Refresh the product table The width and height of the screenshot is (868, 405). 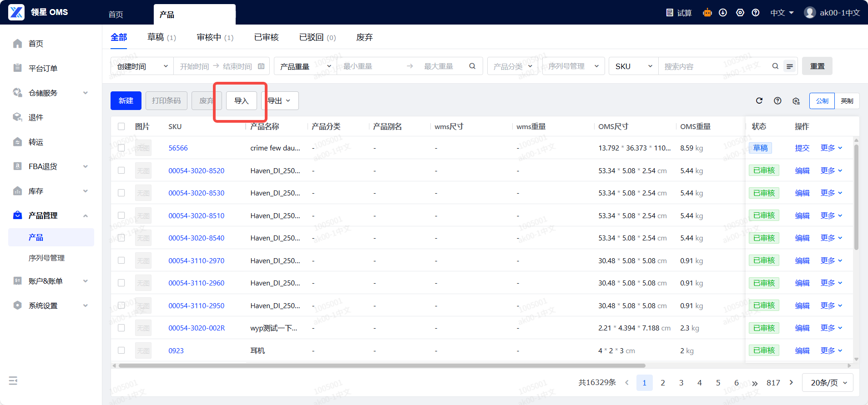pyautogui.click(x=759, y=101)
